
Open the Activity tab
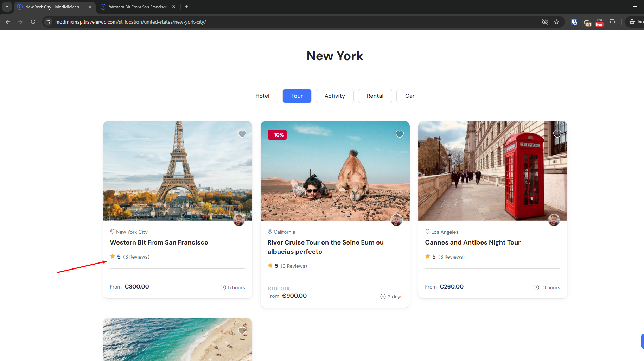pyautogui.click(x=335, y=96)
